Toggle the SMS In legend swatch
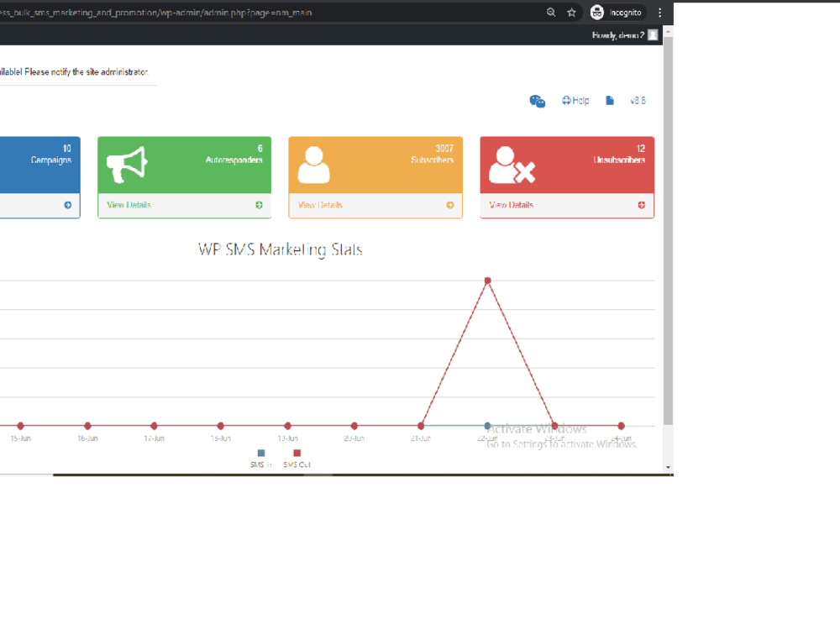 point(261,454)
